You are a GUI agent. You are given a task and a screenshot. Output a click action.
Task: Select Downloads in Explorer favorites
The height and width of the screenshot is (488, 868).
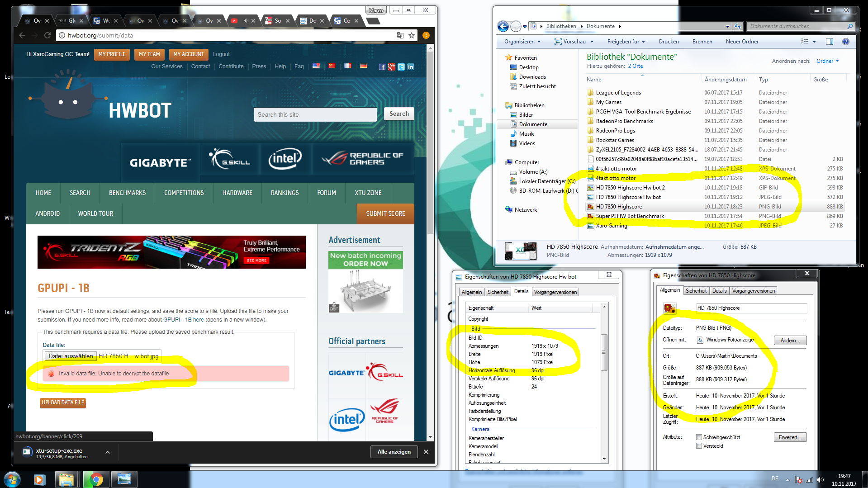(x=532, y=77)
